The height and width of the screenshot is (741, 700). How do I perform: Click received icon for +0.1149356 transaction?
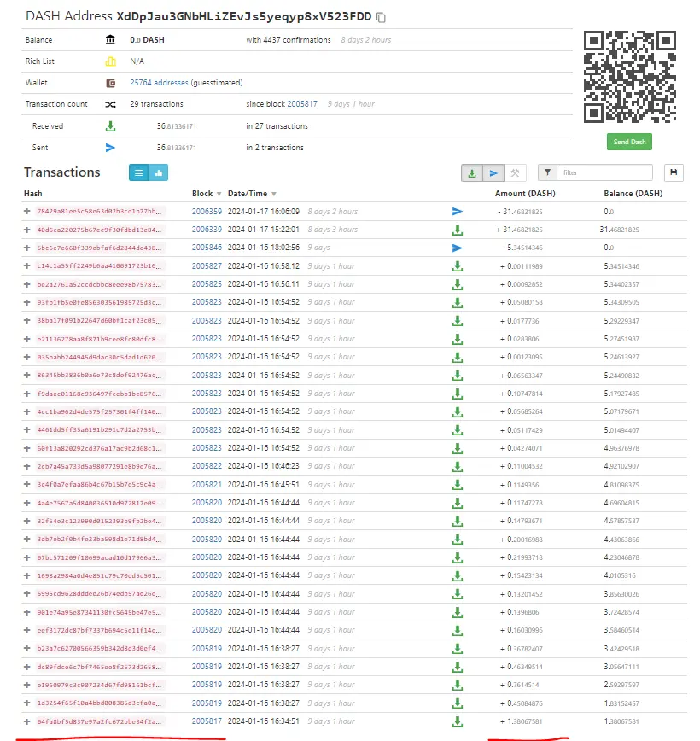pyautogui.click(x=457, y=485)
